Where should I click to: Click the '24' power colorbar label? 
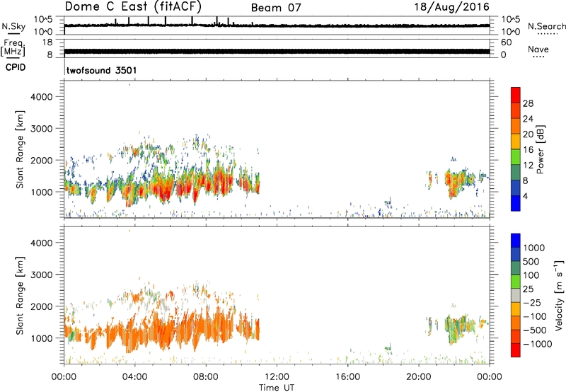point(528,119)
